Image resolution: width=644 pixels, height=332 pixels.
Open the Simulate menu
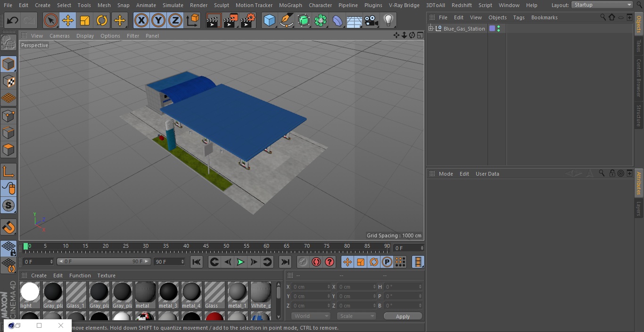[x=173, y=5]
